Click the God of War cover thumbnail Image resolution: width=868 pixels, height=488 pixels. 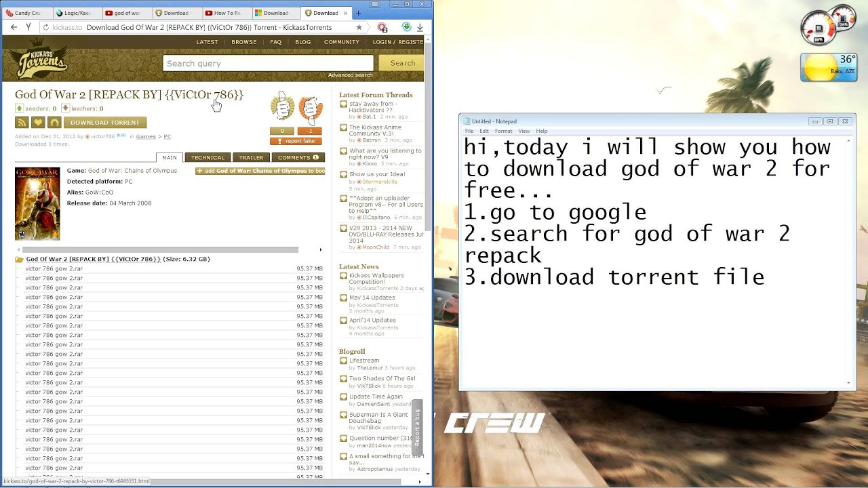(37, 203)
